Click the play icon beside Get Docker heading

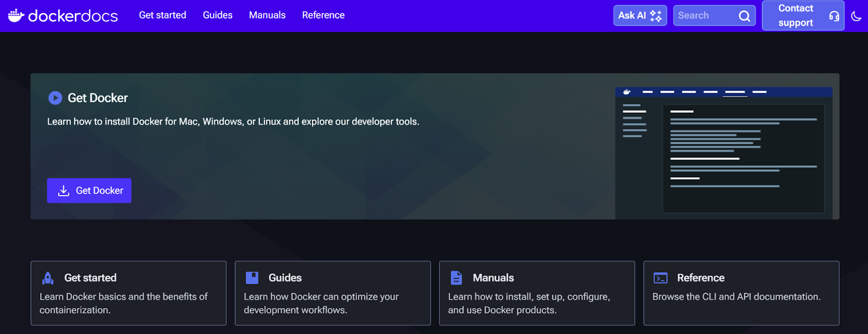tap(55, 98)
